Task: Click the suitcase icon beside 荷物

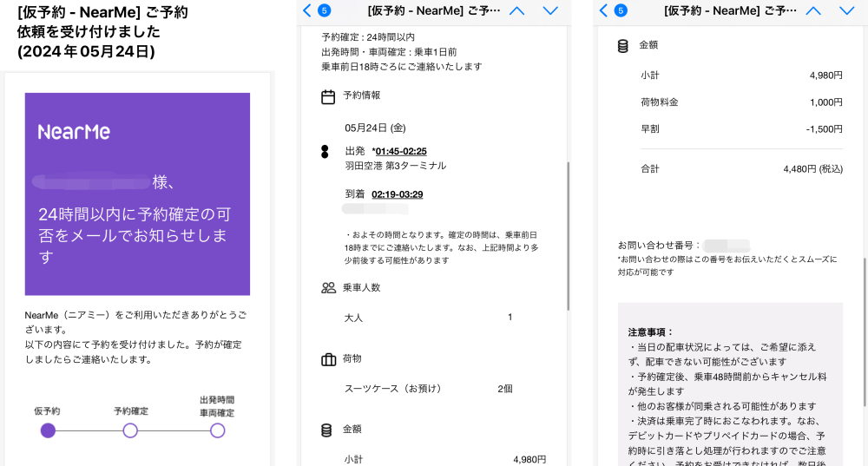Action: pyautogui.click(x=328, y=360)
